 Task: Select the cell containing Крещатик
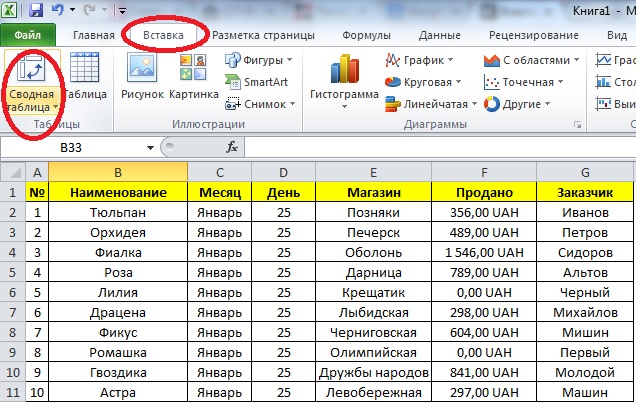click(x=373, y=292)
